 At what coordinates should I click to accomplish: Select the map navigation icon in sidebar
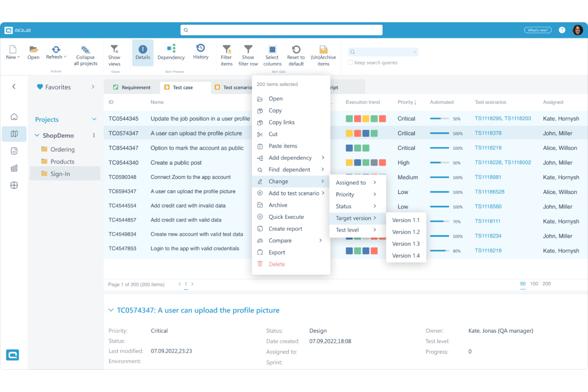point(14,134)
